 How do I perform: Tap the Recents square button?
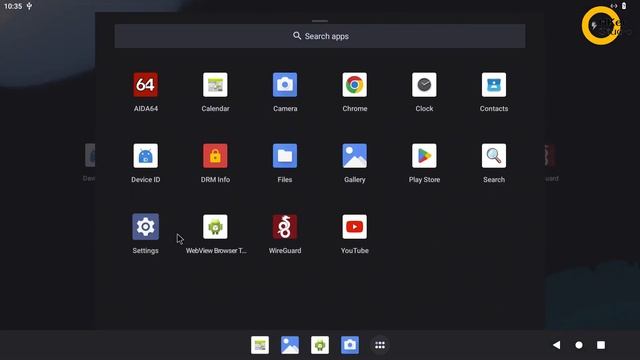point(601,345)
